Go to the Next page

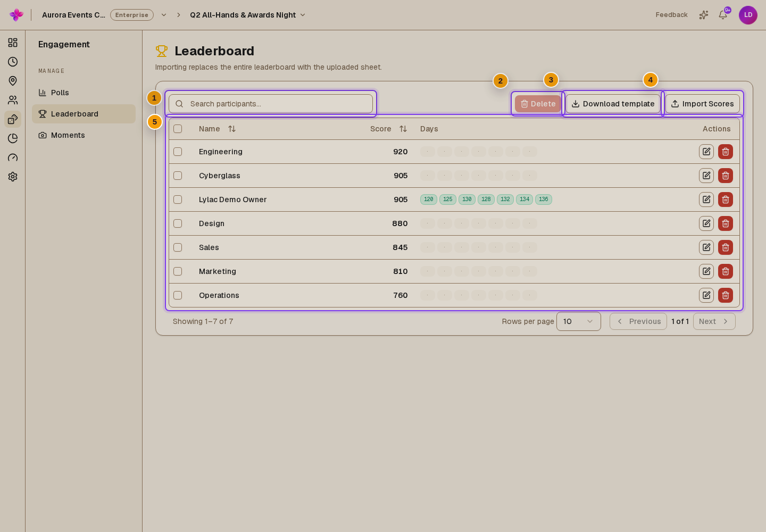pos(714,321)
